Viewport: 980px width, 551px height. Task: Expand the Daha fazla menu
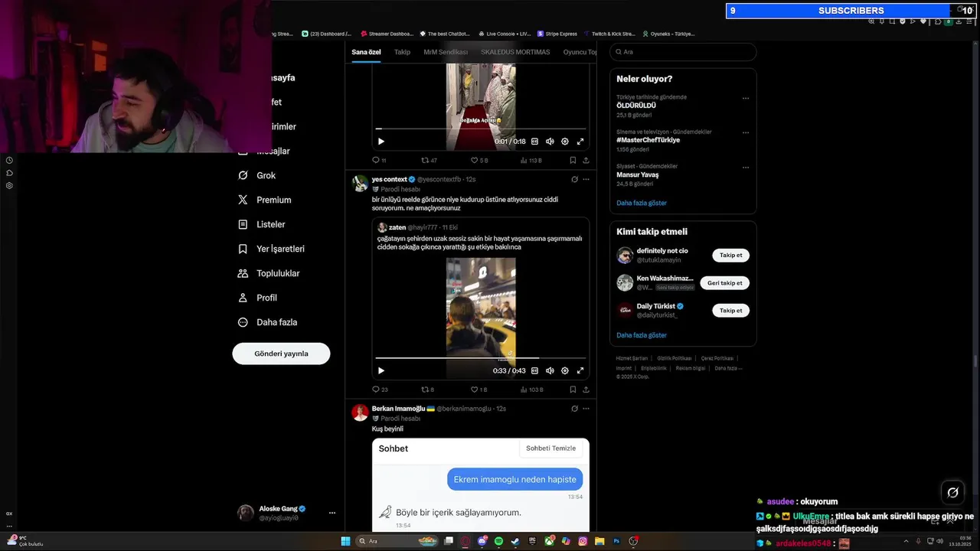[267, 322]
